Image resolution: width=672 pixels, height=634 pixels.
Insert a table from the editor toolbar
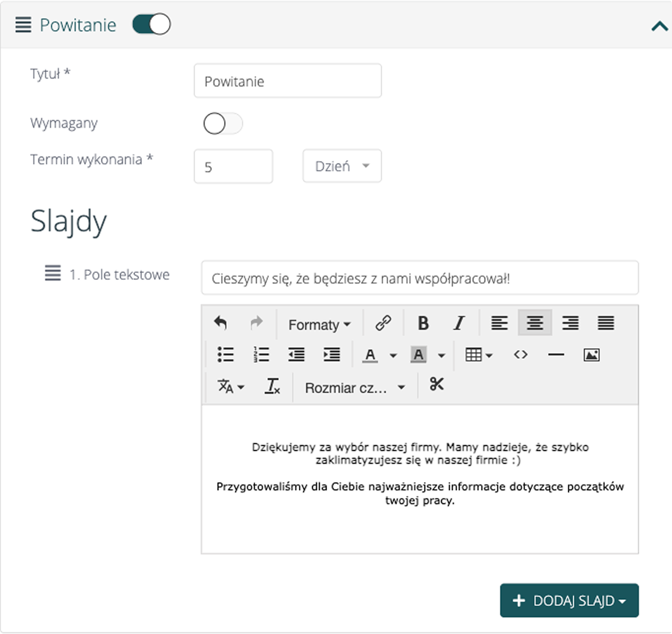click(473, 355)
